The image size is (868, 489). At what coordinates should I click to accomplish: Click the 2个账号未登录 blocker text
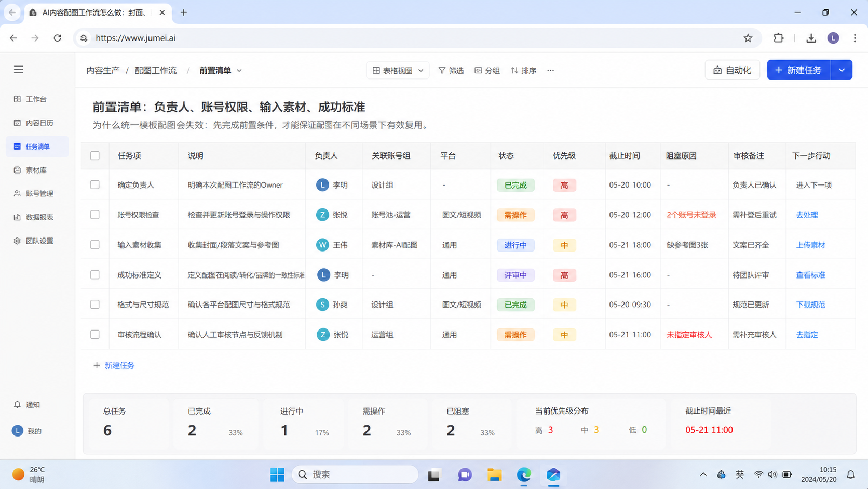691,215
